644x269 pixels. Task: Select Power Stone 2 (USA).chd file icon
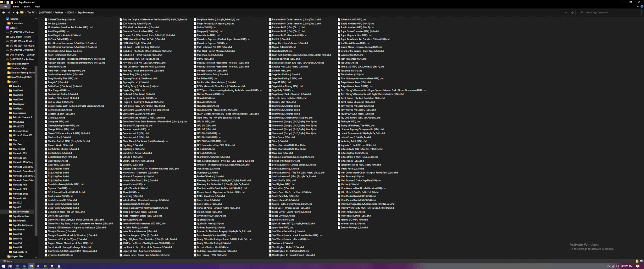(x=195, y=204)
